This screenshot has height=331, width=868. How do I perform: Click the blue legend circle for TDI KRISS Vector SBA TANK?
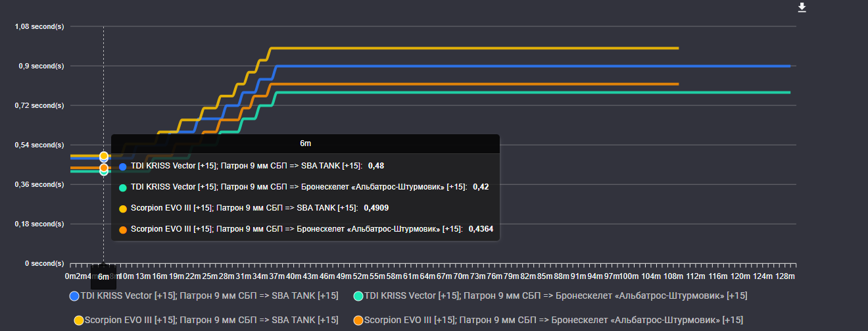click(74, 296)
